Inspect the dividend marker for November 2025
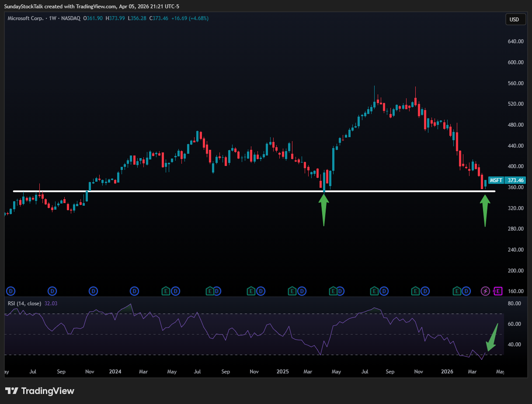Image resolution: width=532 pixels, height=404 pixels. (x=424, y=291)
